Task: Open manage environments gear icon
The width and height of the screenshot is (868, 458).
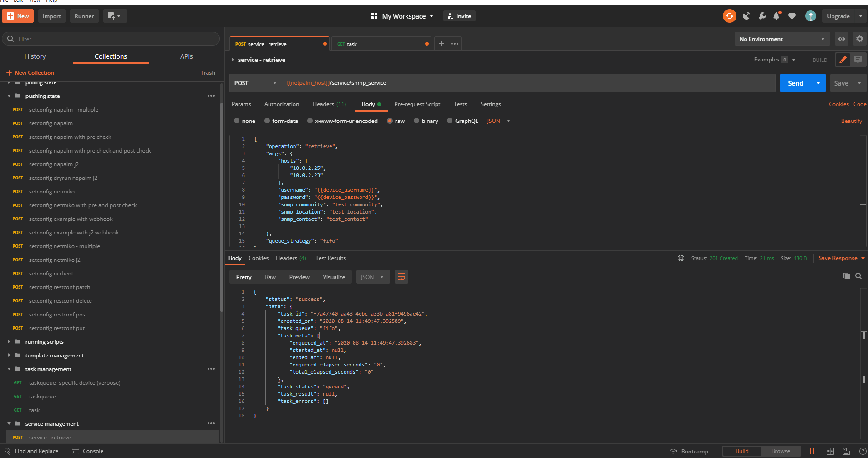Action: [859, 39]
